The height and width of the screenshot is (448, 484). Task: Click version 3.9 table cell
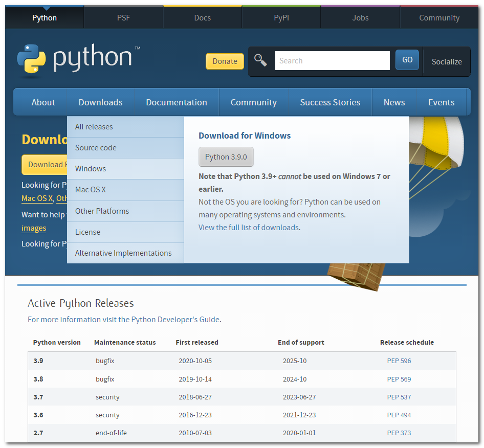38,361
